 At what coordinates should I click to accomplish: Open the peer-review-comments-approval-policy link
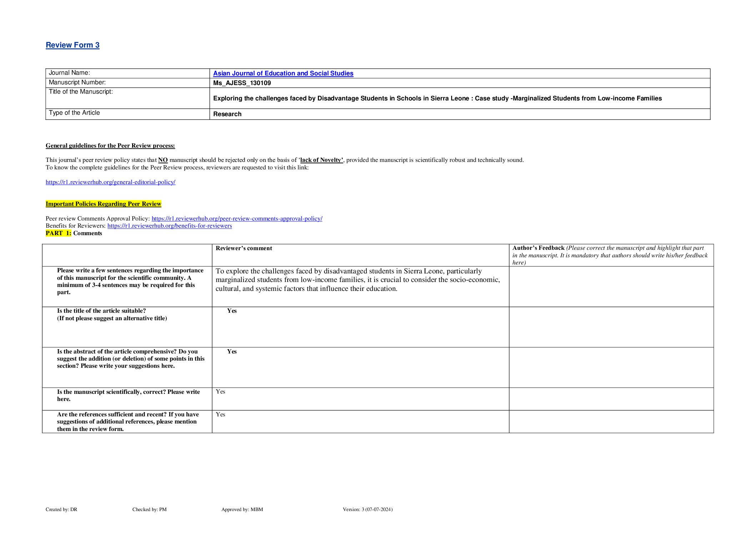(x=237, y=218)
